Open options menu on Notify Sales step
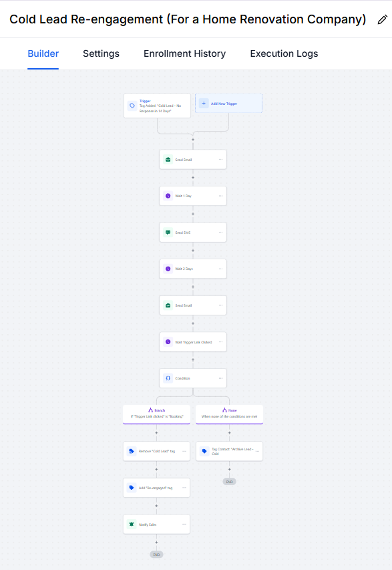392x570 pixels. coord(184,524)
